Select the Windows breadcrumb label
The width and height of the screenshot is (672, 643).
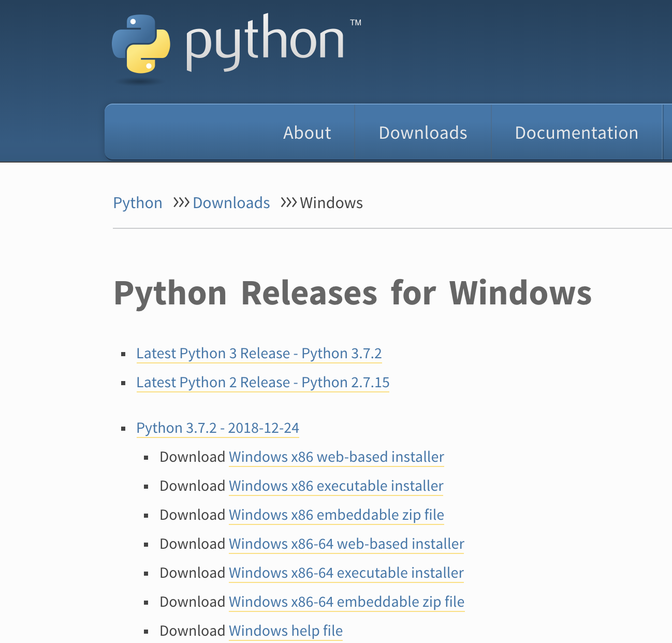coord(331,203)
